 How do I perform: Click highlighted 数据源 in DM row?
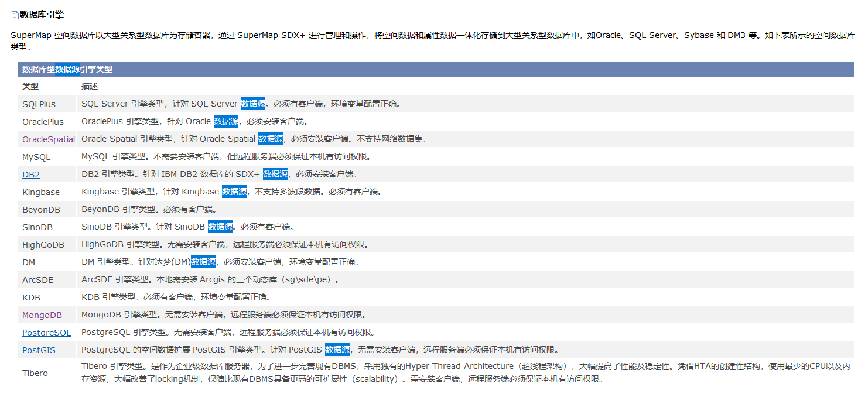coord(203,262)
